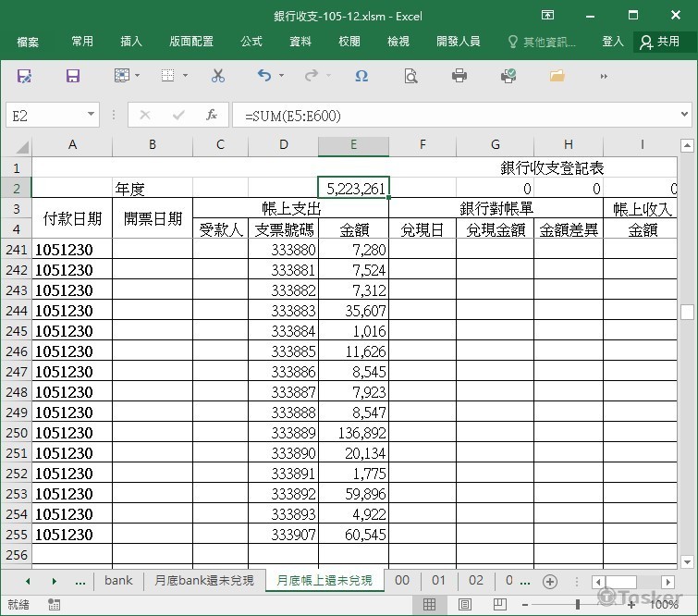Click the Insert Function fx icon
Viewport: 698px width, 616px height.
point(212,116)
